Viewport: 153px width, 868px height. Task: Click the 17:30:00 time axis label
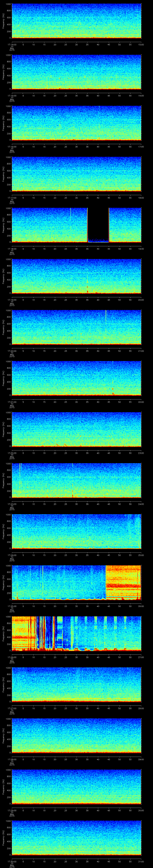12,861
